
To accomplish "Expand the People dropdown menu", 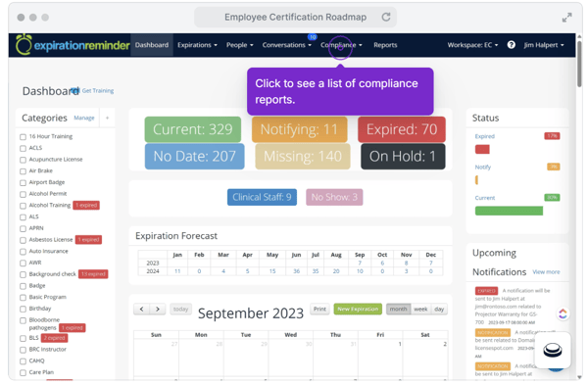I will pos(240,45).
